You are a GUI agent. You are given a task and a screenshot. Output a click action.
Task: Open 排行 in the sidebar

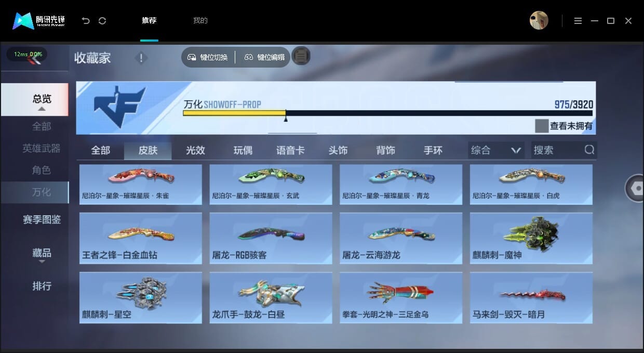(42, 286)
